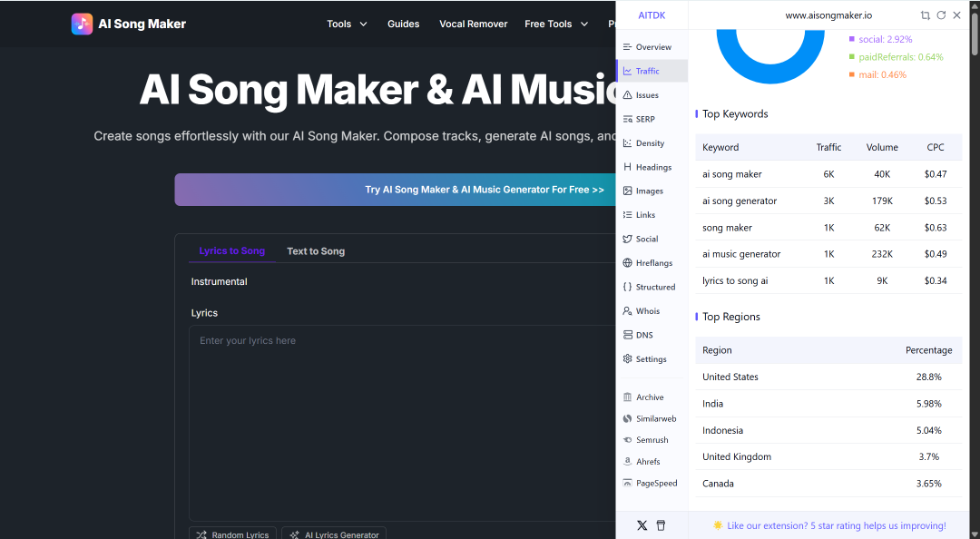Open Similarweb for this site

(x=652, y=418)
